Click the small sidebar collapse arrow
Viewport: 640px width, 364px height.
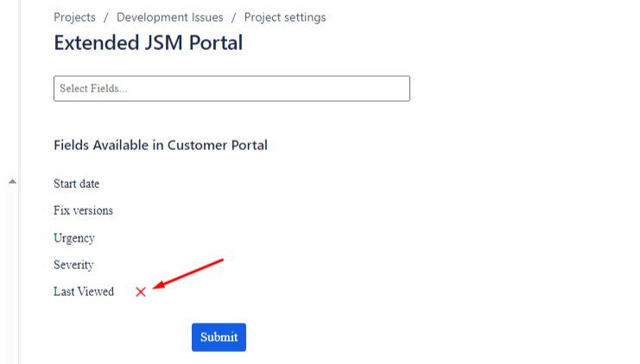point(12,181)
